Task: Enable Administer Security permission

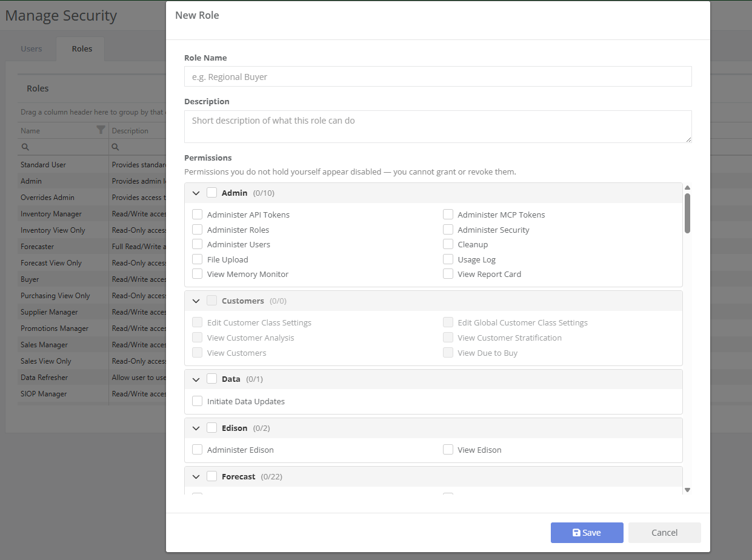Action: 448,230
